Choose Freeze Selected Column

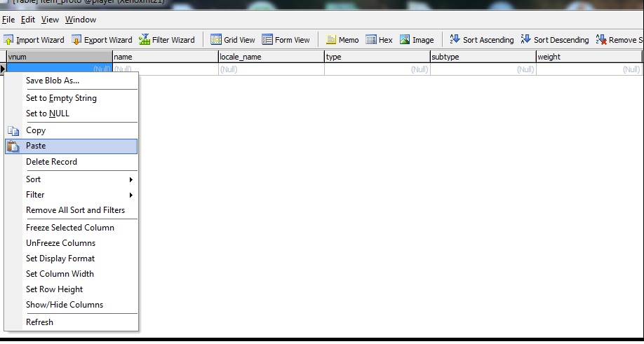pyautogui.click(x=71, y=228)
